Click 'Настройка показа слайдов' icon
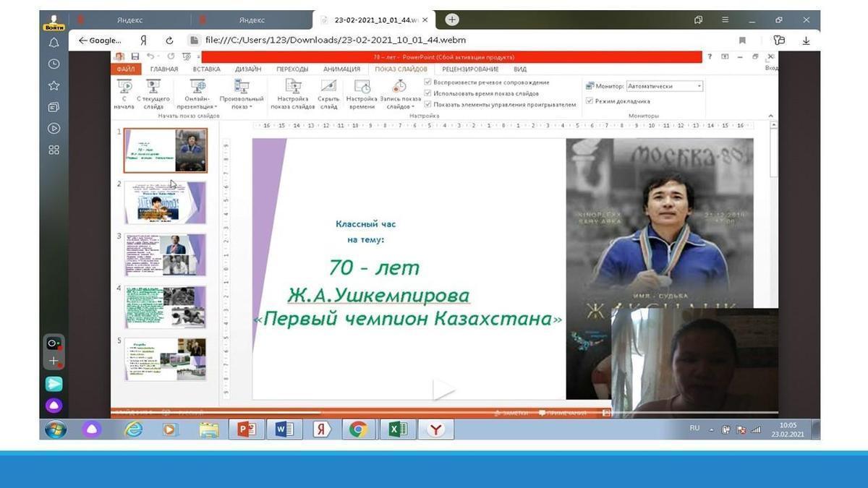 tap(292, 87)
